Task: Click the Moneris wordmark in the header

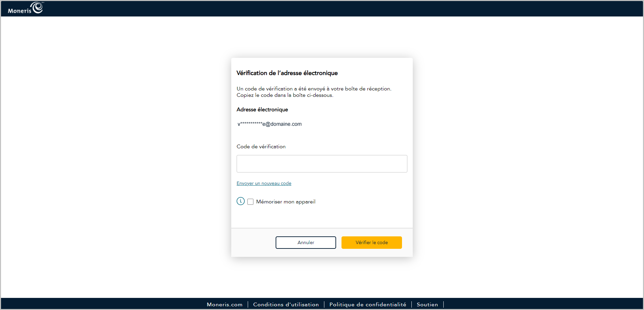Action: click(x=19, y=11)
